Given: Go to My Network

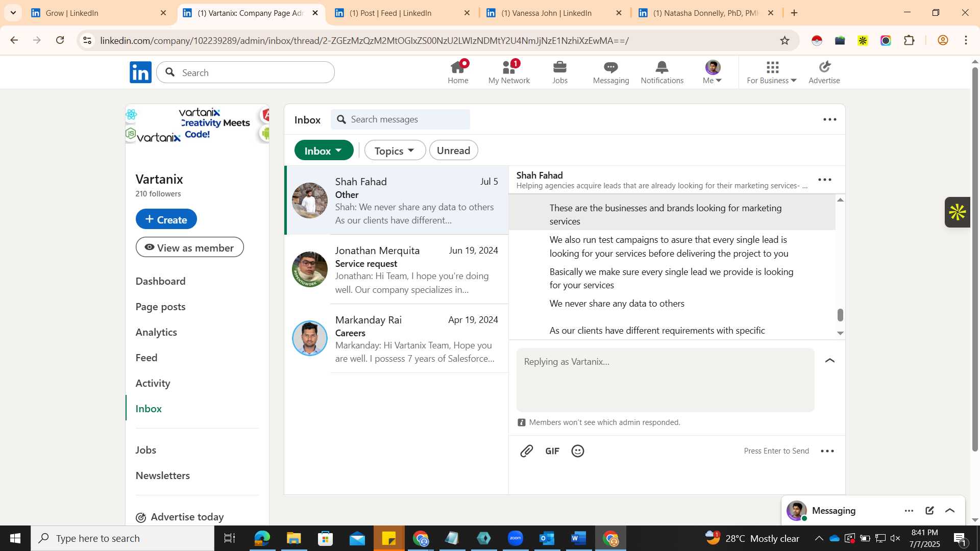Looking at the screenshot, I should (x=509, y=72).
